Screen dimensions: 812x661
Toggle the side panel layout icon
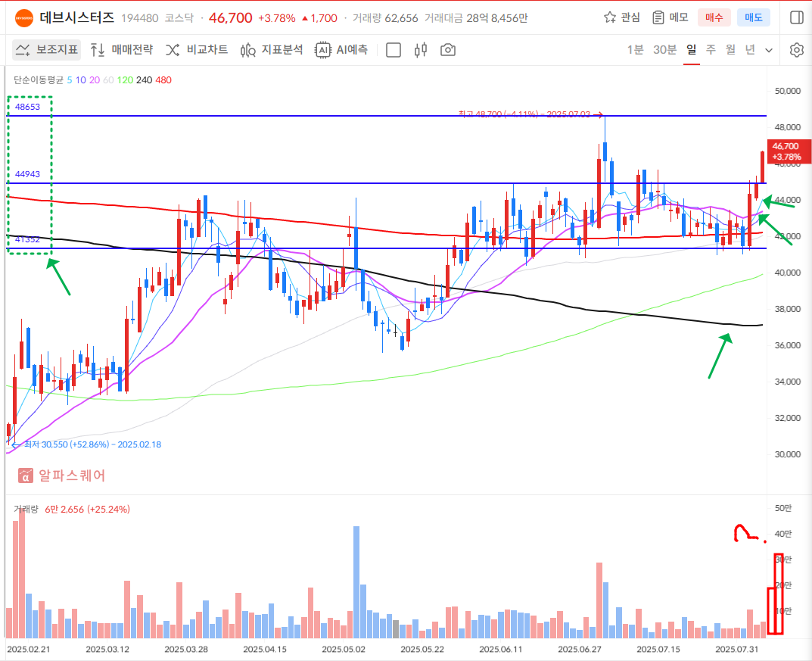click(797, 17)
